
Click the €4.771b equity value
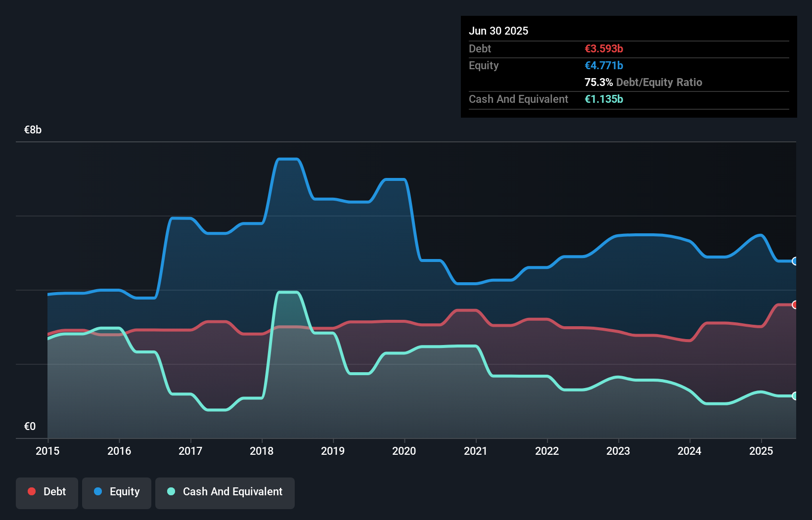point(604,65)
